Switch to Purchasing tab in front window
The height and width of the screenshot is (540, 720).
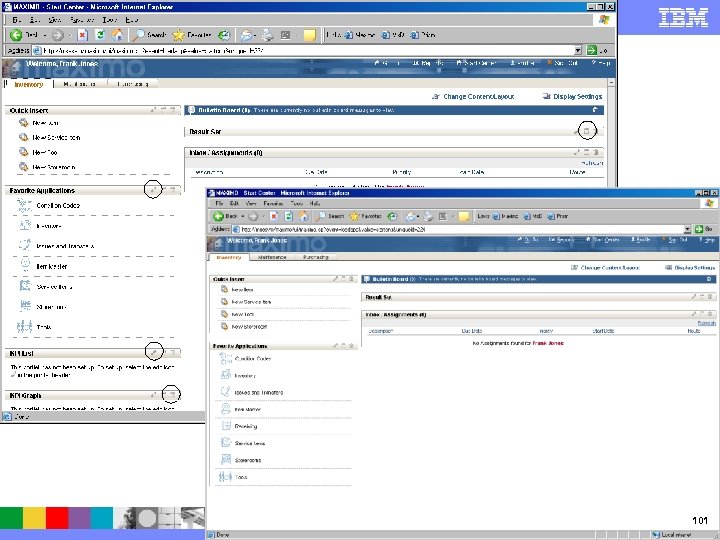(316, 257)
